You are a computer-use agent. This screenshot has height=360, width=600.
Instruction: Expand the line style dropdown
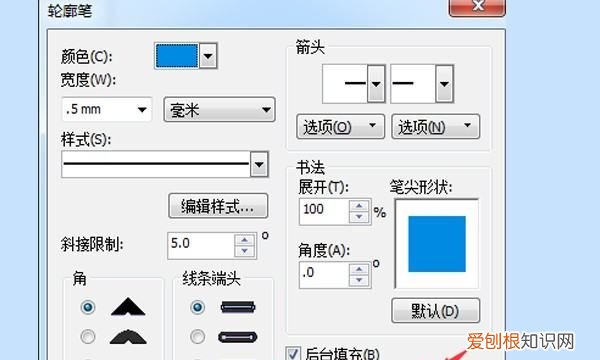click(259, 165)
